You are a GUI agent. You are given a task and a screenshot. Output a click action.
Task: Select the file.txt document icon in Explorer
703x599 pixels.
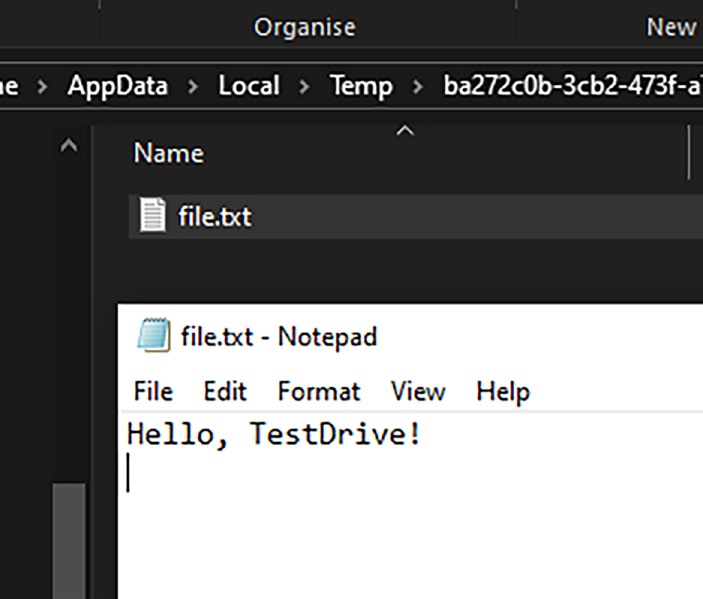tap(152, 215)
